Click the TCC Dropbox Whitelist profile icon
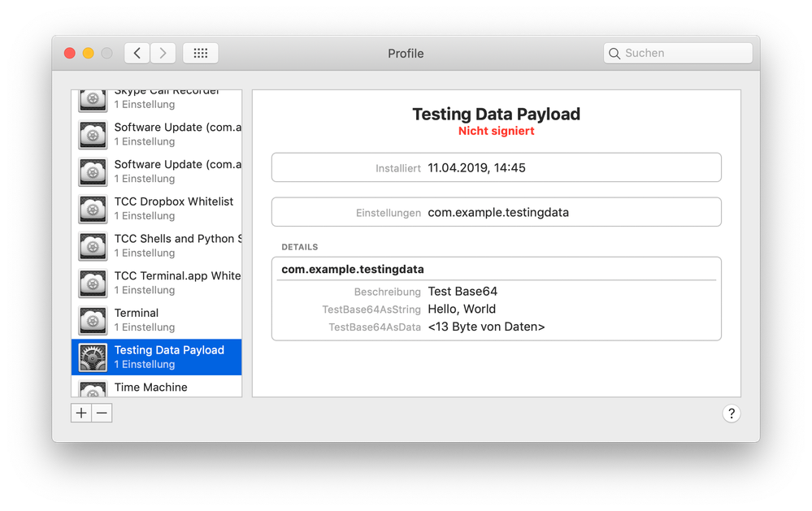 coord(93,209)
